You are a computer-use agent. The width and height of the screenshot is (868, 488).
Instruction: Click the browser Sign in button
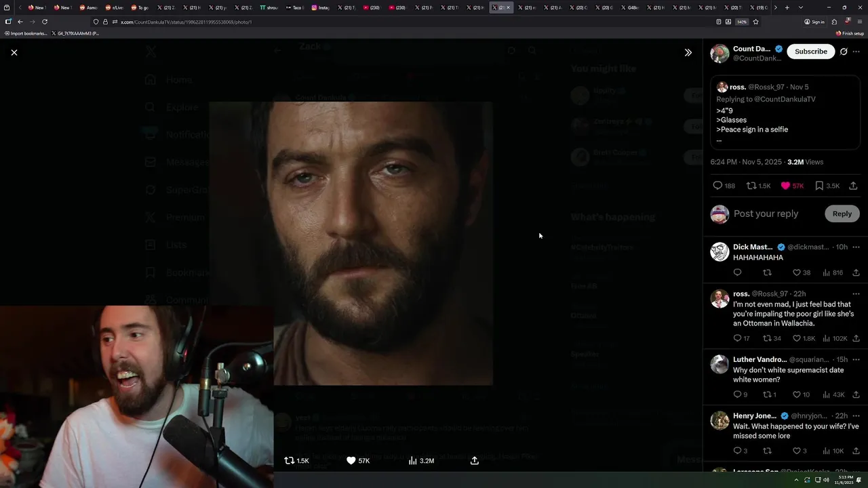click(x=814, y=22)
